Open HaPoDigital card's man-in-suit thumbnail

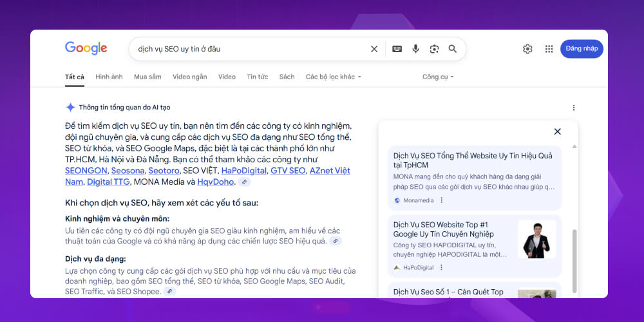pos(537,240)
